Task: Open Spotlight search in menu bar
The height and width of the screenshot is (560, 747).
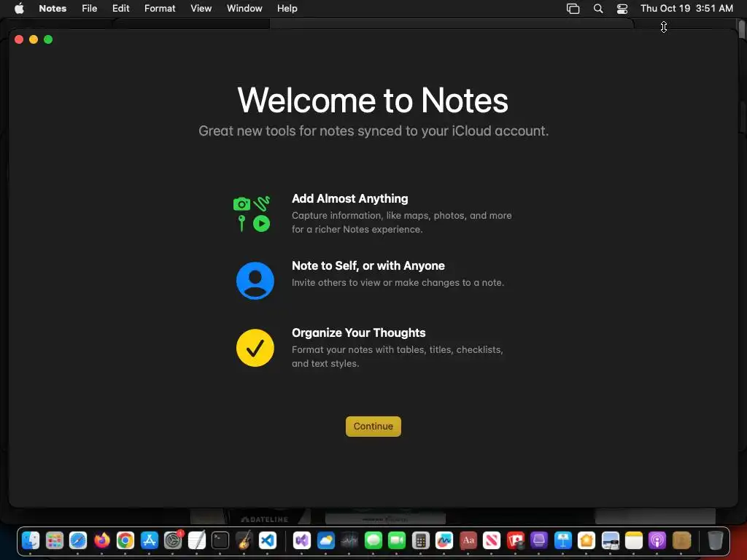Action: click(598, 8)
